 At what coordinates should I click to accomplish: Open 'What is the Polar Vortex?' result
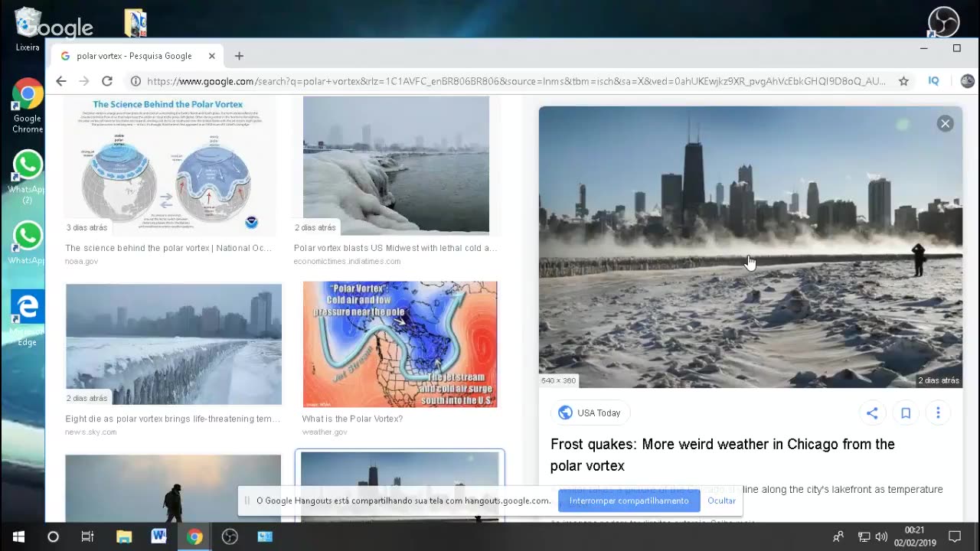pos(352,419)
